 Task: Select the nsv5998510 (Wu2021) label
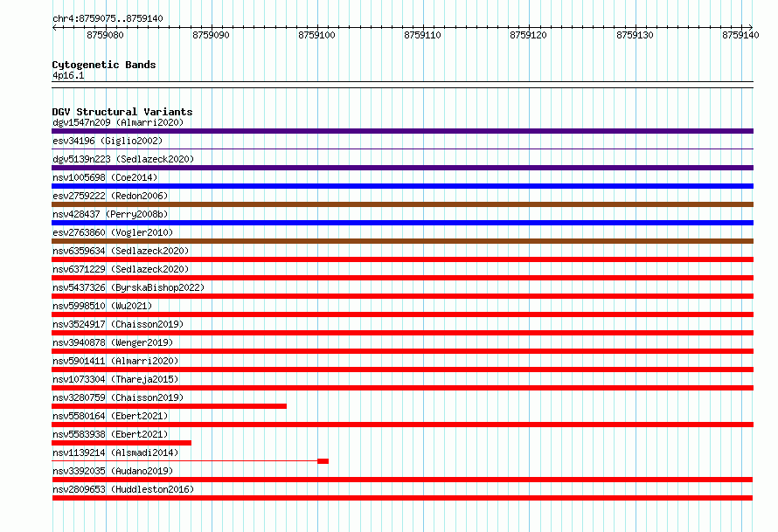102,306
